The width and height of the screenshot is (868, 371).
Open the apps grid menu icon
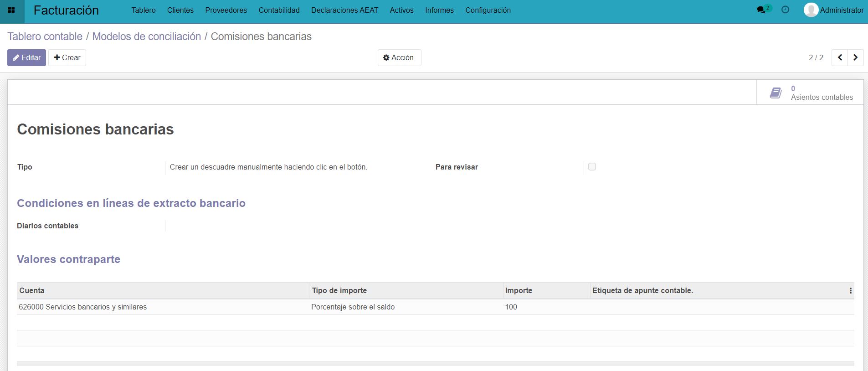[x=12, y=10]
